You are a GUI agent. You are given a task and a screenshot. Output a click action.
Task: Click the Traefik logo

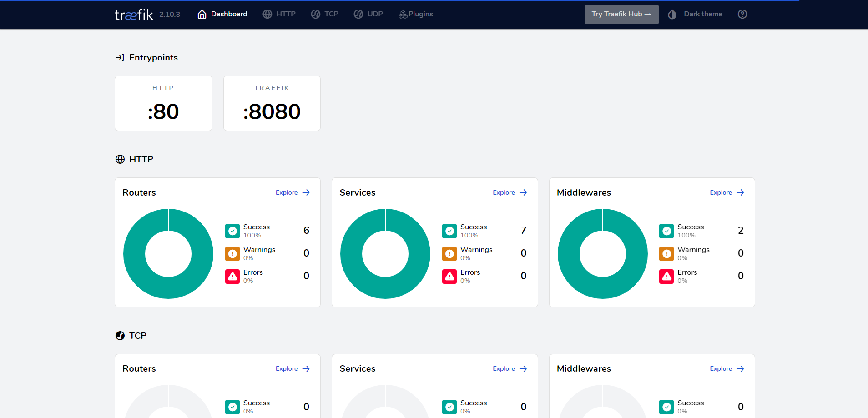134,15
